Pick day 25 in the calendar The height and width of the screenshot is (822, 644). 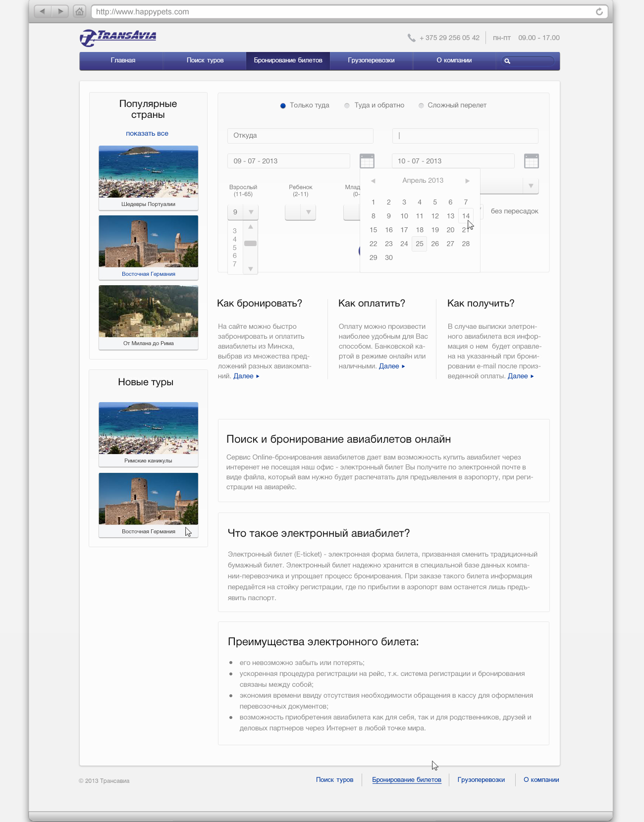click(420, 244)
